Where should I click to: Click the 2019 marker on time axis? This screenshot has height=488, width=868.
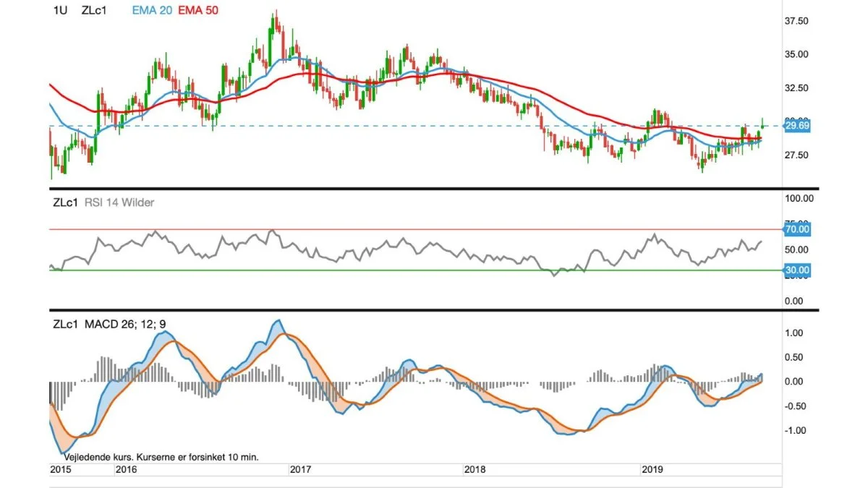pos(654,469)
